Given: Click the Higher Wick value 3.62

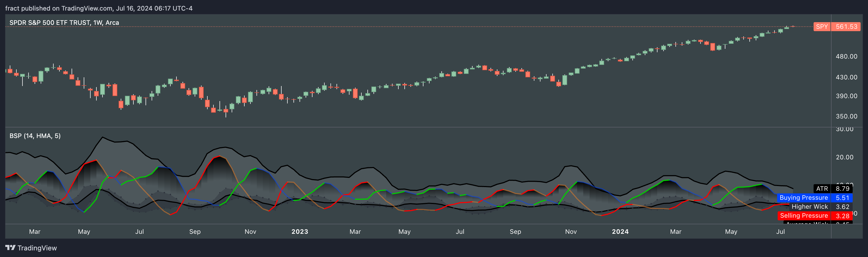Looking at the screenshot, I should point(842,207).
